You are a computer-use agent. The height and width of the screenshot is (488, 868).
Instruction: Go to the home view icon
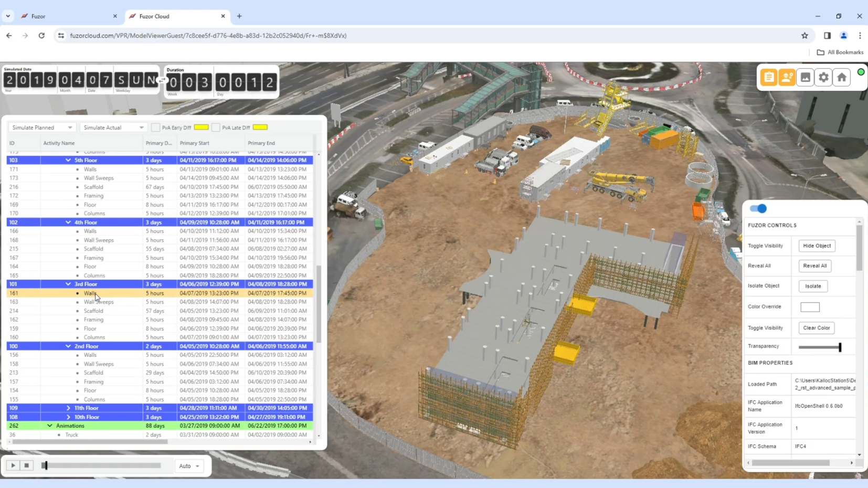842,77
